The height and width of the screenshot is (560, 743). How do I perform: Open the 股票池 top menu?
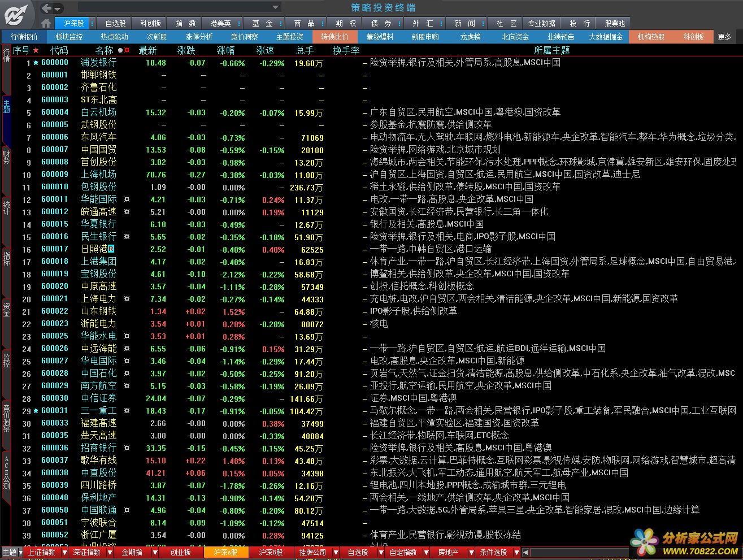click(615, 23)
